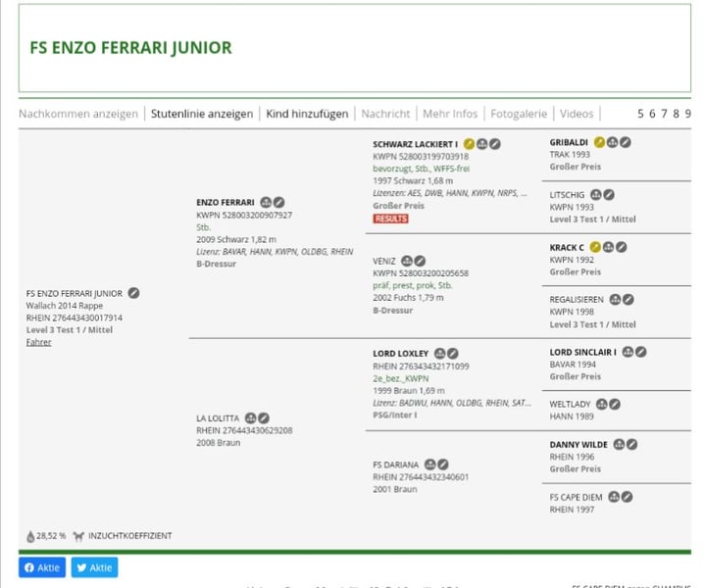Edit DANNY WILDE with pencil icon

click(x=632, y=444)
